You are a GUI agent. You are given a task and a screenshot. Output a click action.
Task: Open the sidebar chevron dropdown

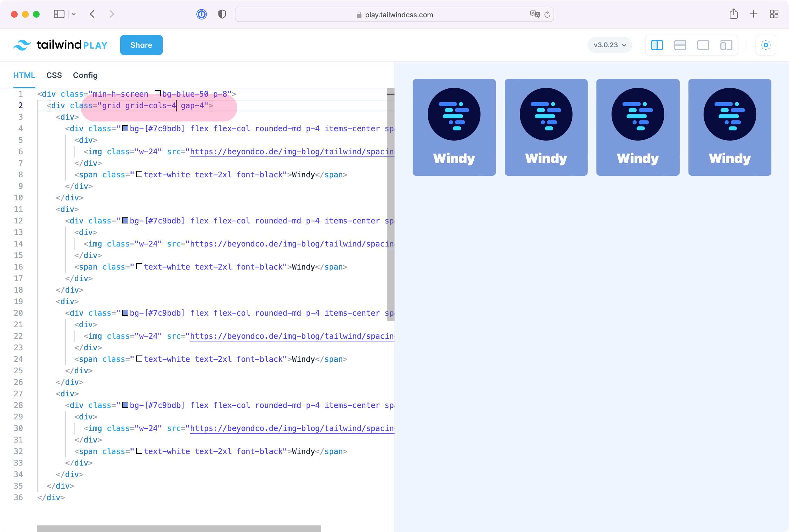click(x=74, y=14)
